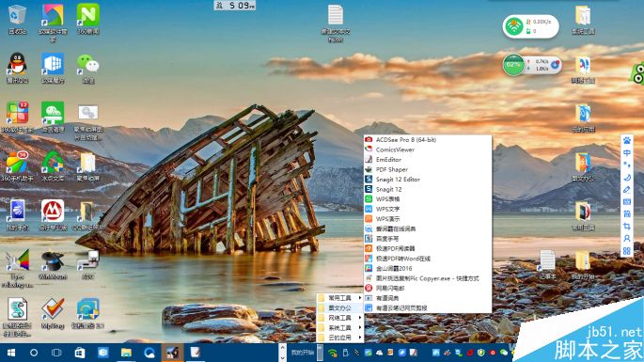644x362 pixels.
Task: Launch Snagit 12 Editor from the menu
Action: point(428,180)
